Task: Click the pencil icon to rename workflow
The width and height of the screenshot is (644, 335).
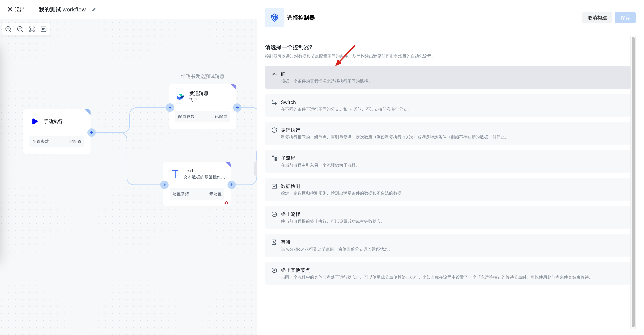Action: (94, 10)
